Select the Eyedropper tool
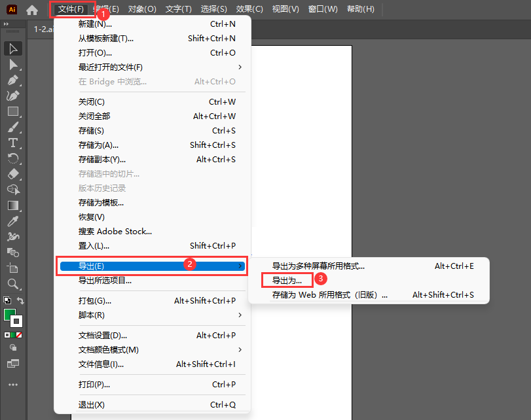 [x=13, y=221]
